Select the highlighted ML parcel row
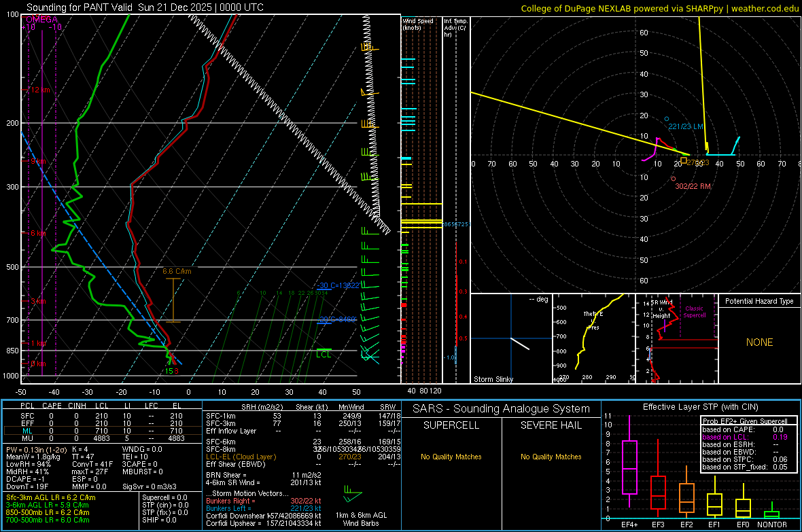The width and height of the screenshot is (802, 532). pos(103,431)
